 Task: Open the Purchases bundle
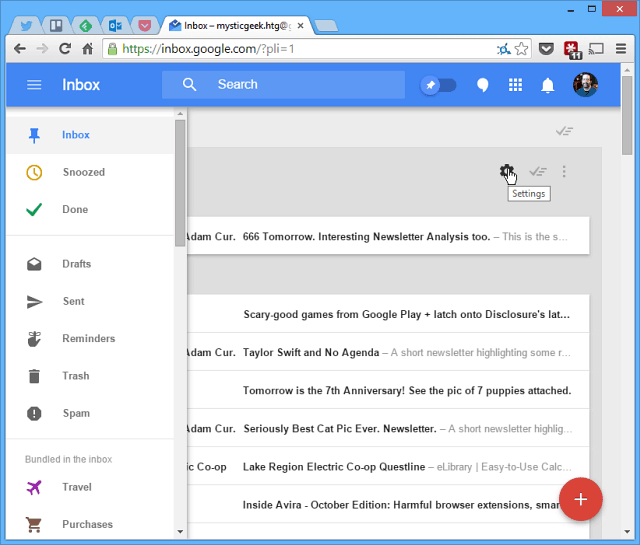coord(90,524)
